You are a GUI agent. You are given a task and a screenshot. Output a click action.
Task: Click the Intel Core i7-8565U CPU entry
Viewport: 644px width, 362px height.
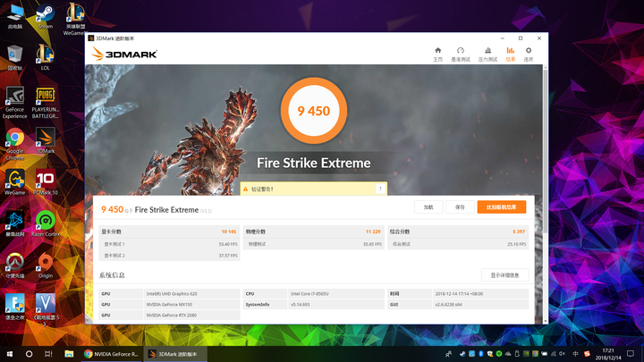pos(309,294)
